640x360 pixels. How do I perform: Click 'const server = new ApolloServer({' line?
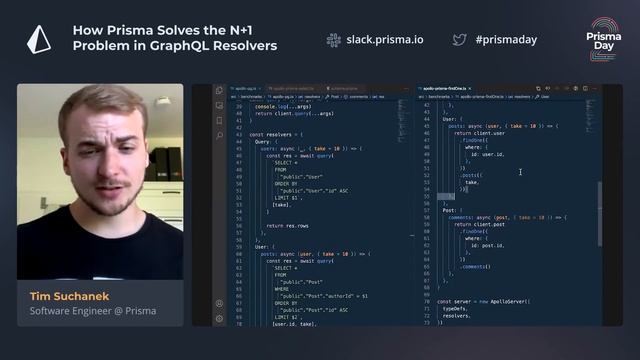pyautogui.click(x=484, y=302)
